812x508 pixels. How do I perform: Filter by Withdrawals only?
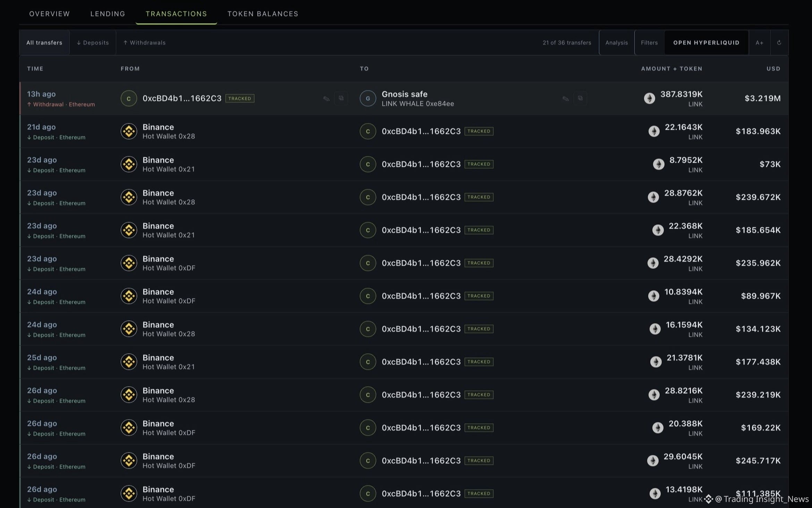coord(144,43)
